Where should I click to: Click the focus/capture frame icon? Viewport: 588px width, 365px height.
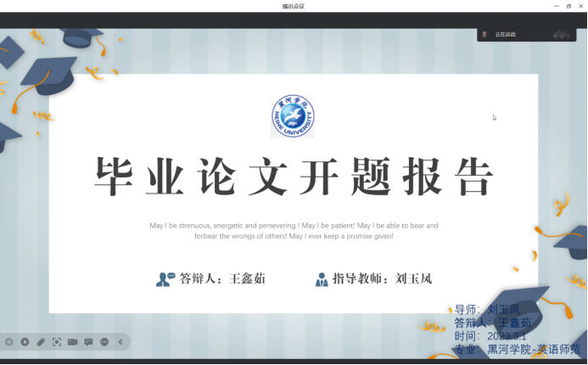(x=57, y=342)
